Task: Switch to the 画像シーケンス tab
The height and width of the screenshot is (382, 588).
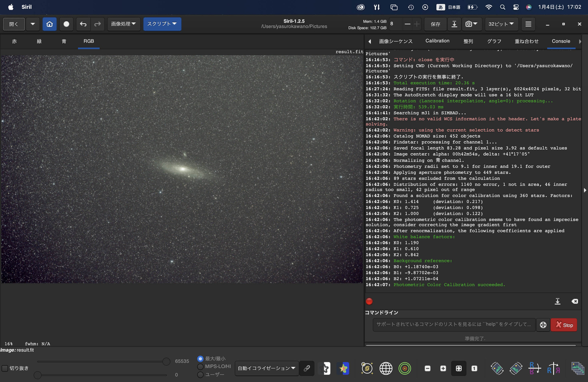Action: tap(396, 41)
